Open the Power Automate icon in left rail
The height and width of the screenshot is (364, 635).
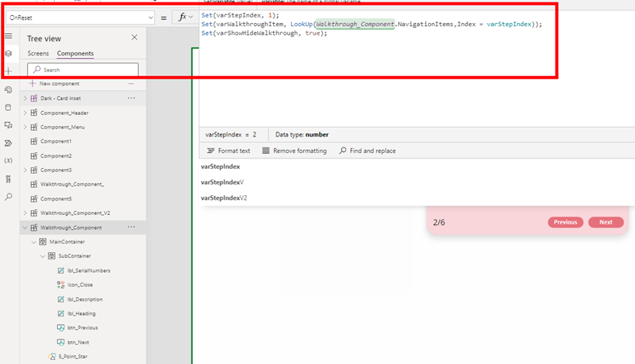[9, 144]
